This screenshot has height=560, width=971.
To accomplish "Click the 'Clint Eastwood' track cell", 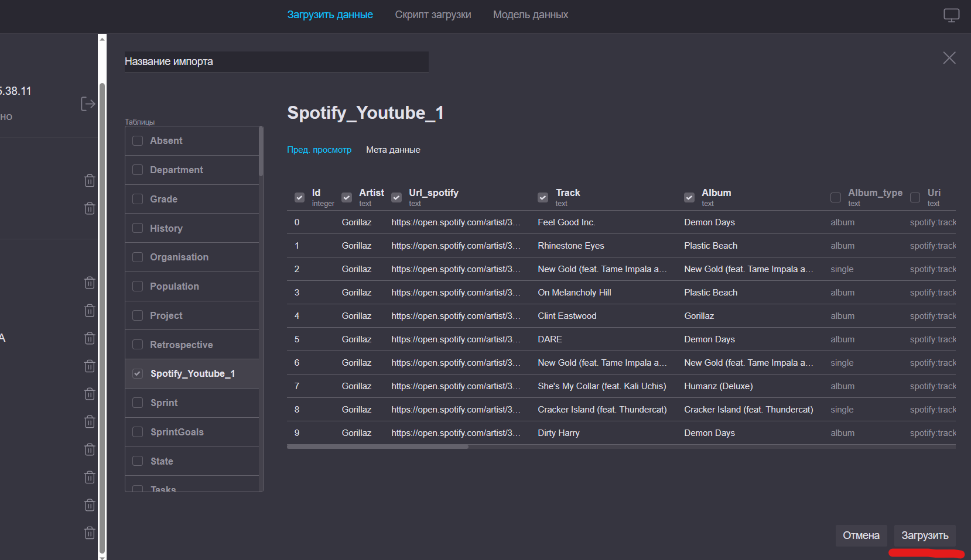I will (x=567, y=316).
